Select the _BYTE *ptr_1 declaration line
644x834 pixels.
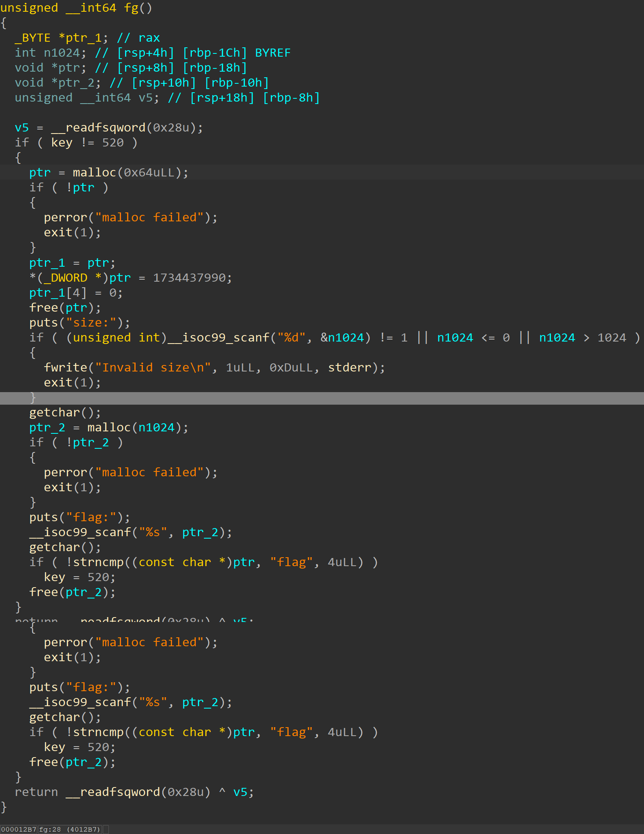click(87, 38)
